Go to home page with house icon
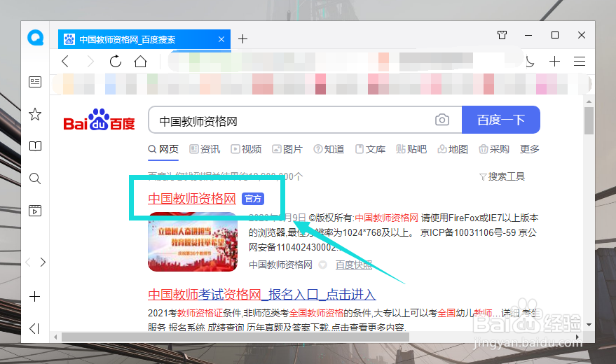Viewport: 616px width, 364px height. click(140, 62)
